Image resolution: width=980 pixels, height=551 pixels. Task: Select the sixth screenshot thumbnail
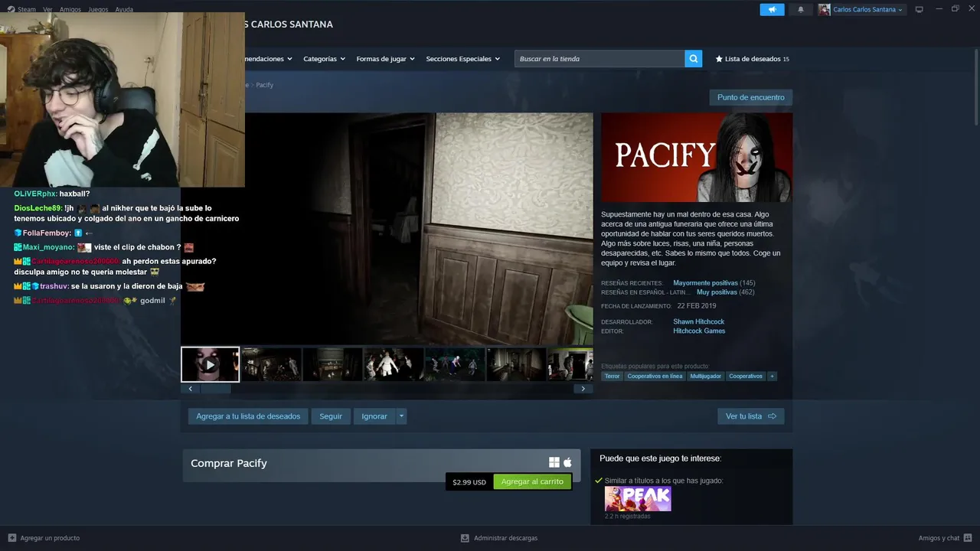[516, 364]
